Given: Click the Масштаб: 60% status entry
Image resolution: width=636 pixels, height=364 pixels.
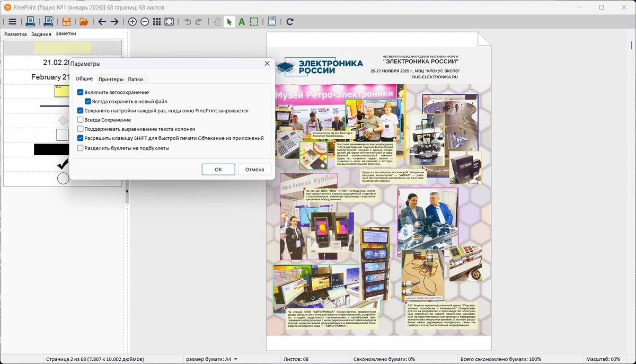Looking at the screenshot, I should (603, 359).
